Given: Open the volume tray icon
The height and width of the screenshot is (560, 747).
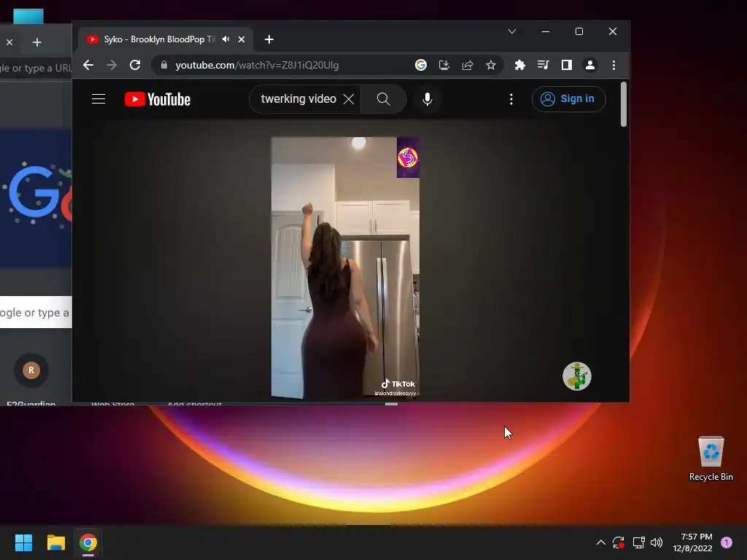Looking at the screenshot, I should [x=657, y=542].
